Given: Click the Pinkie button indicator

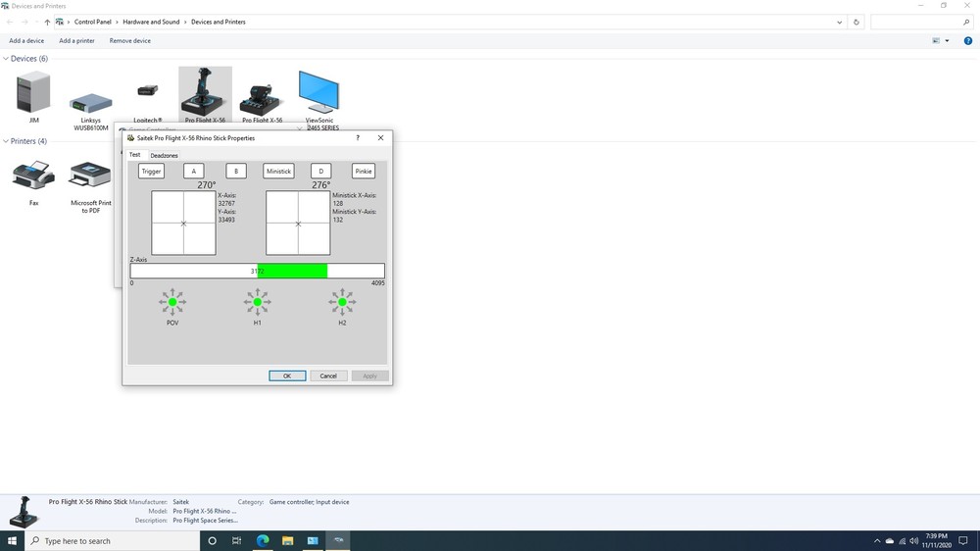Looking at the screenshot, I should [364, 171].
